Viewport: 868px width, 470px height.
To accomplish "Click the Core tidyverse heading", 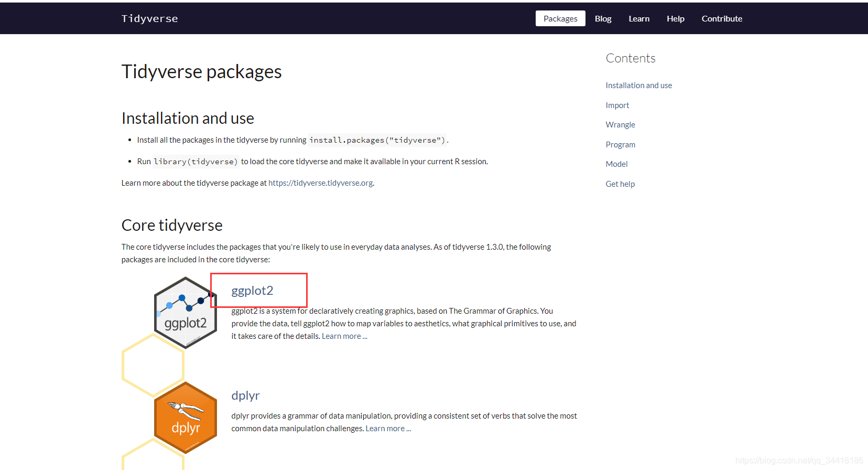I will pos(172,226).
